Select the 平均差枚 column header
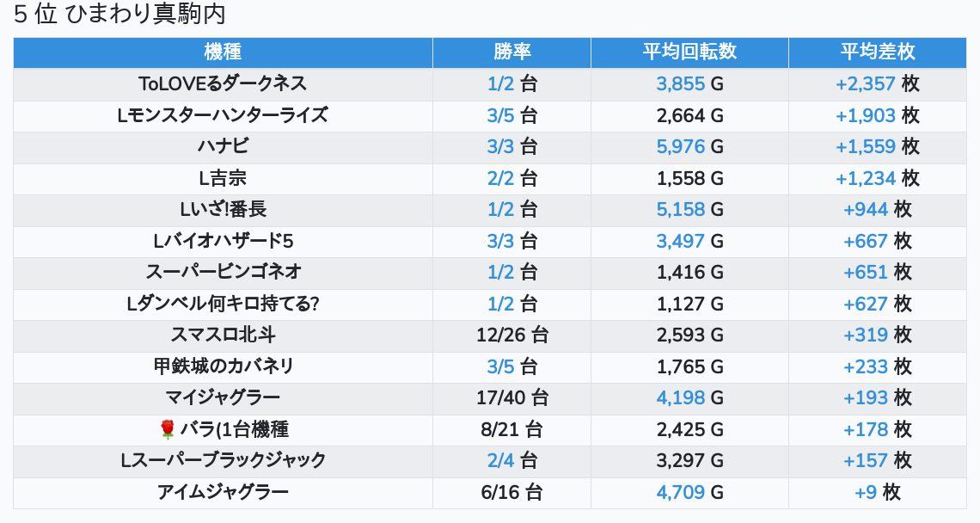Image resolution: width=980 pixels, height=523 pixels. [x=878, y=52]
